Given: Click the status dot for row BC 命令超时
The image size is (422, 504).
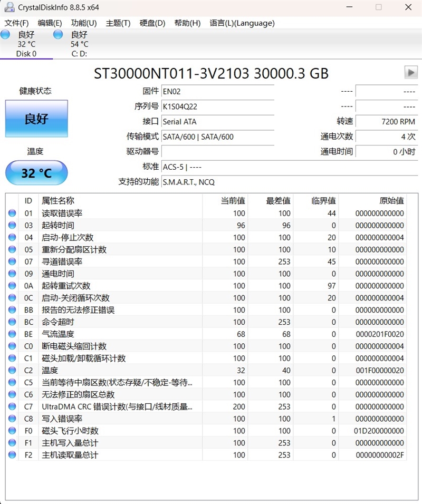Looking at the screenshot, I should 12,322.
